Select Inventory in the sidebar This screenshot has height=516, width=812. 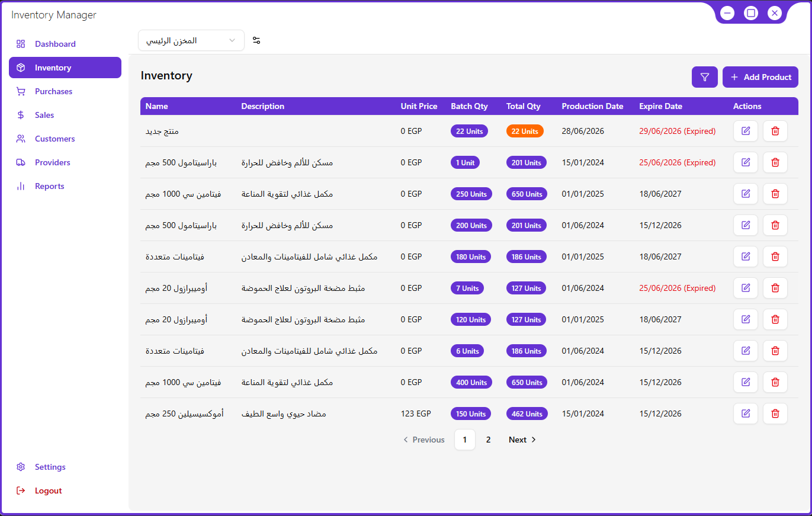[x=65, y=68]
